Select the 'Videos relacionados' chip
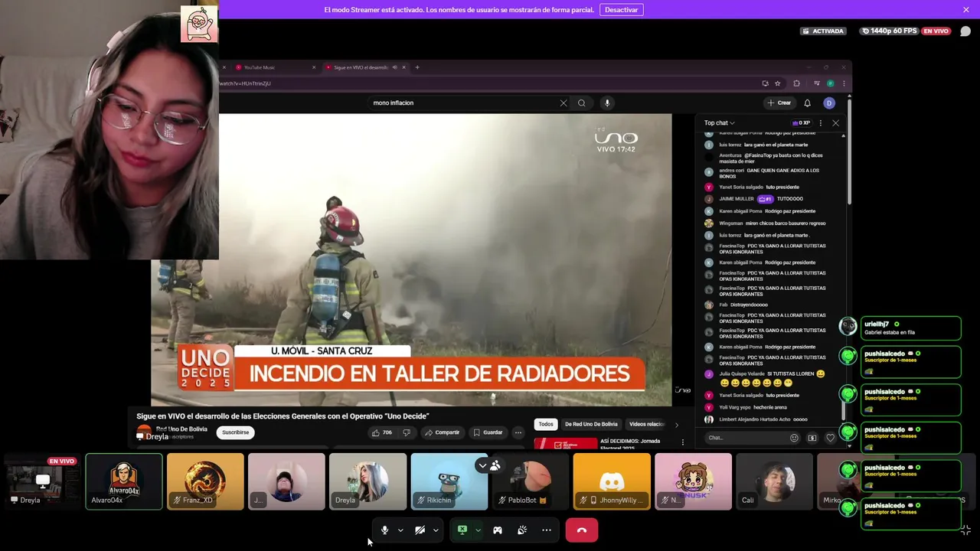This screenshot has height=551, width=980. pos(646,424)
